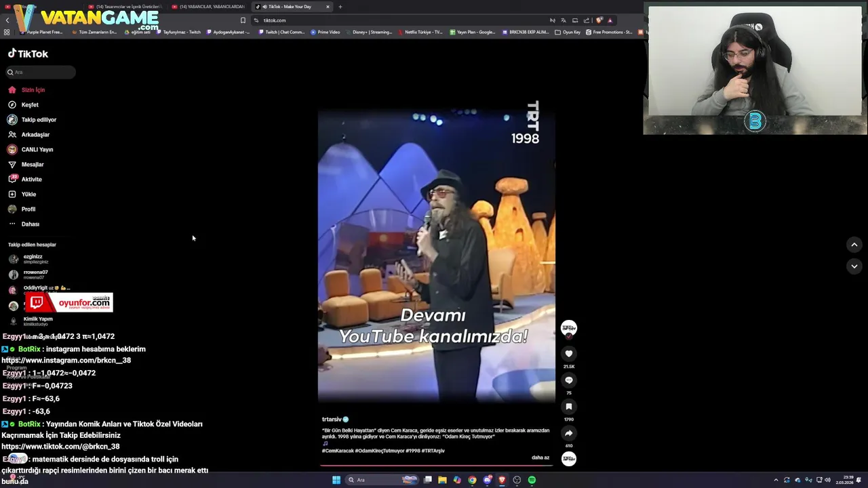Like the video with heart icon
Image resolution: width=868 pixels, height=488 pixels.
point(569,353)
